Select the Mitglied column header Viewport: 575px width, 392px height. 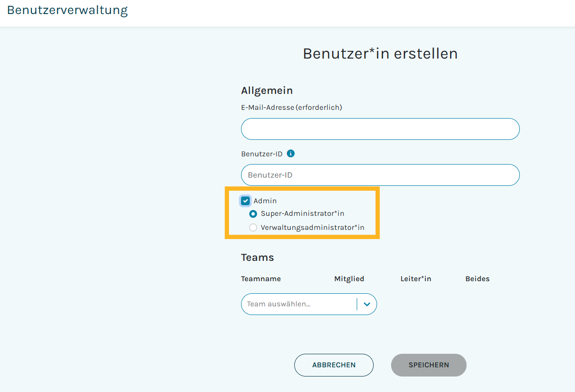coord(349,279)
